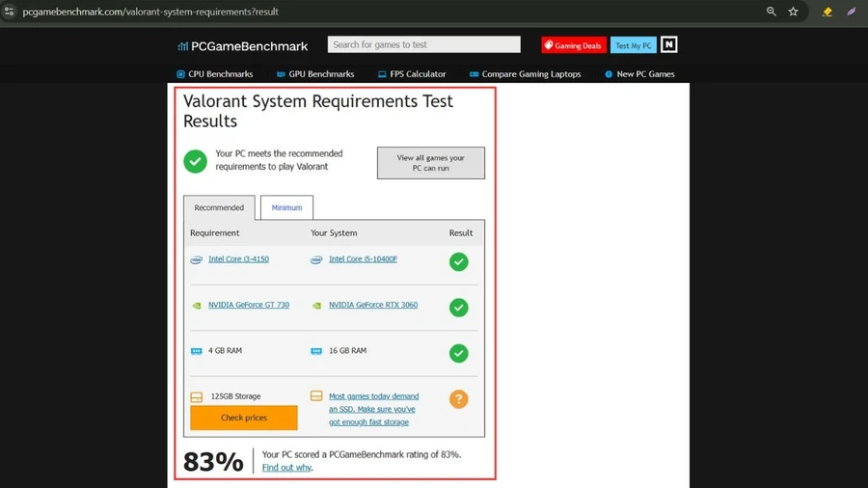Viewport: 868px width, 488px height.
Task: Click the storage icon beside 125GB Storage
Action: [x=197, y=397]
